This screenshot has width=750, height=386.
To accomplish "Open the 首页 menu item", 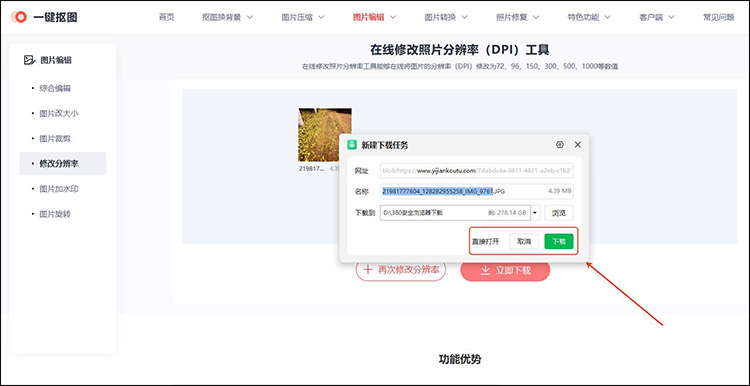I will (x=166, y=17).
